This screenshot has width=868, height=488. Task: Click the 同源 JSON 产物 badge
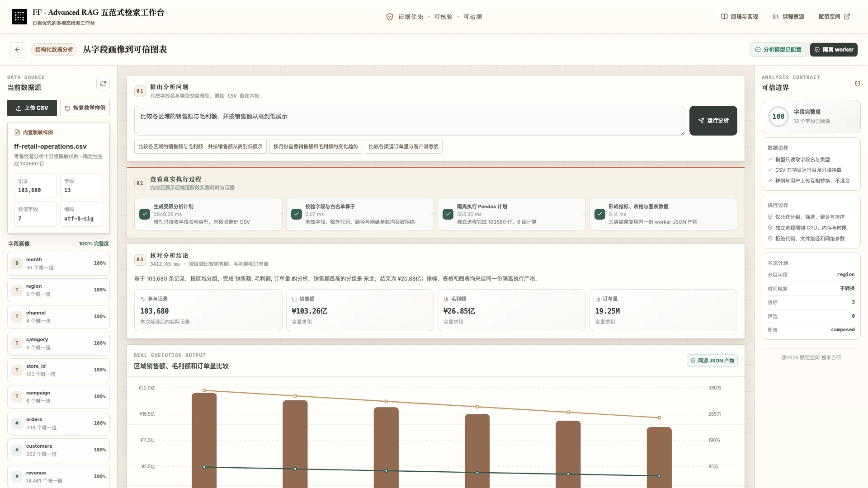pos(712,361)
